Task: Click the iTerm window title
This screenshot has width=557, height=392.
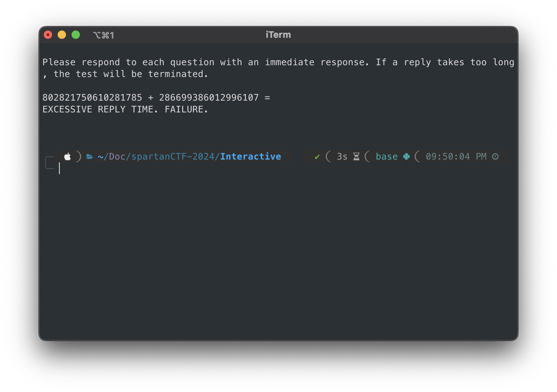Action: click(278, 35)
